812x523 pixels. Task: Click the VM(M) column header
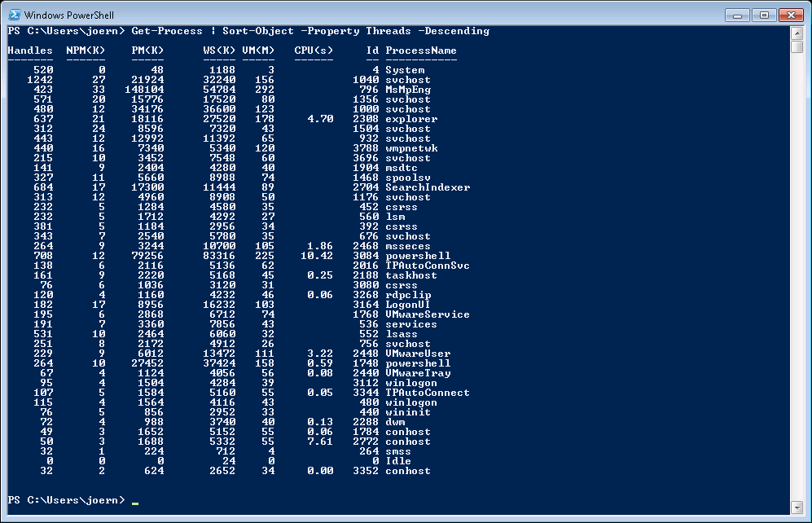coord(258,51)
